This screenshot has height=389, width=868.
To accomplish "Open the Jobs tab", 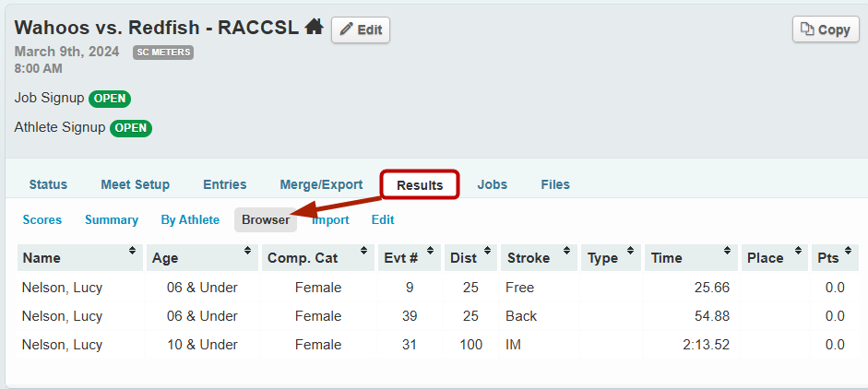I will [x=492, y=184].
